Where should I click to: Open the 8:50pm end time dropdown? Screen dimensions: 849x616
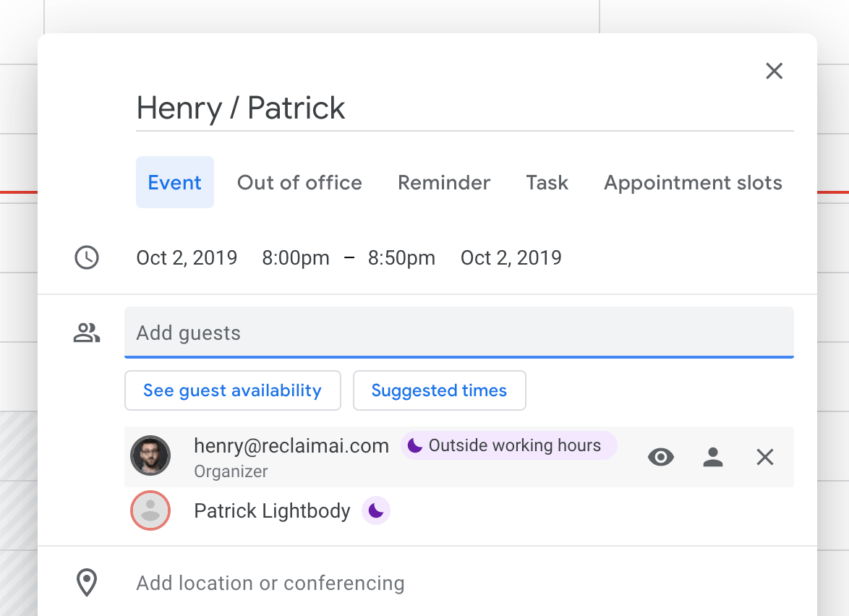[401, 258]
